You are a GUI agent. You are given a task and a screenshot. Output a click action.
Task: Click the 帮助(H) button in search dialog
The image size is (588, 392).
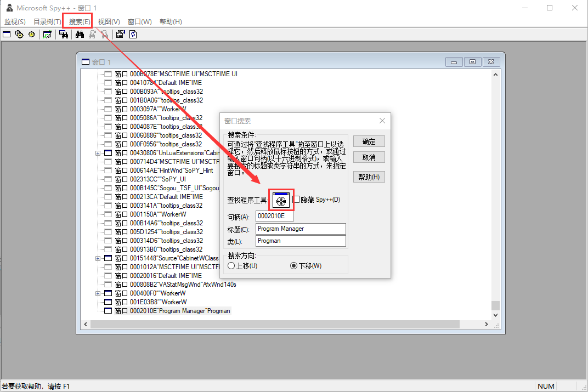tap(369, 177)
